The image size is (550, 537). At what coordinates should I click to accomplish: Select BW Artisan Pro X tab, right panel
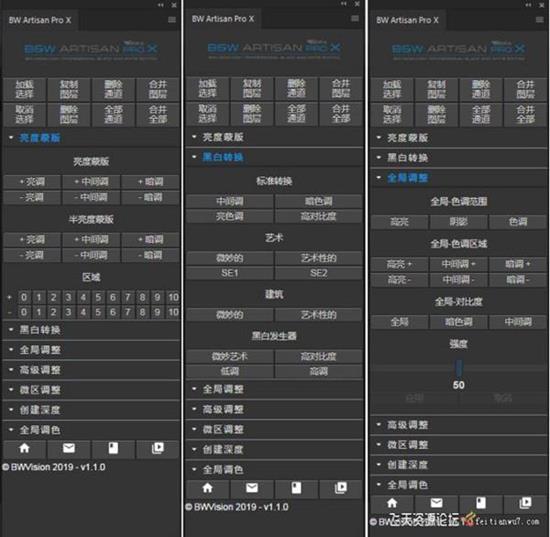[x=407, y=20]
